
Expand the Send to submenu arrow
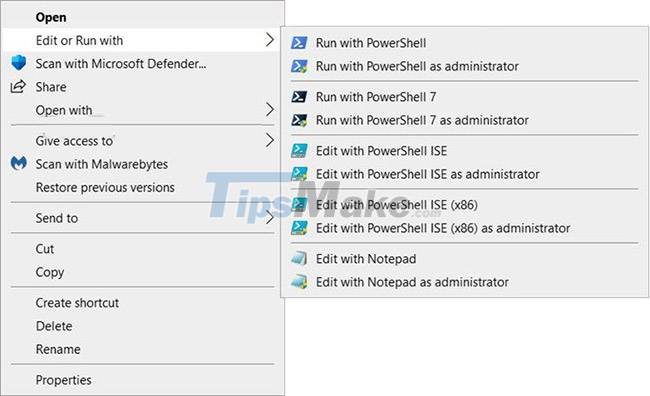[x=269, y=217]
